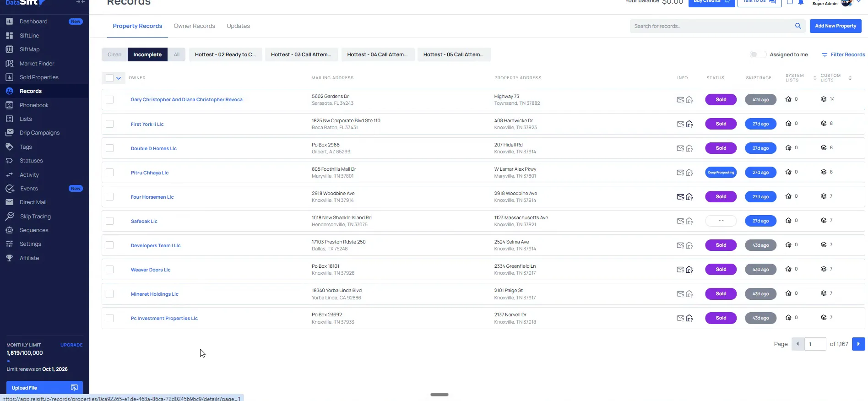The image size is (868, 401).
Task: Sort by System Lists column arrows
Action: point(815,78)
